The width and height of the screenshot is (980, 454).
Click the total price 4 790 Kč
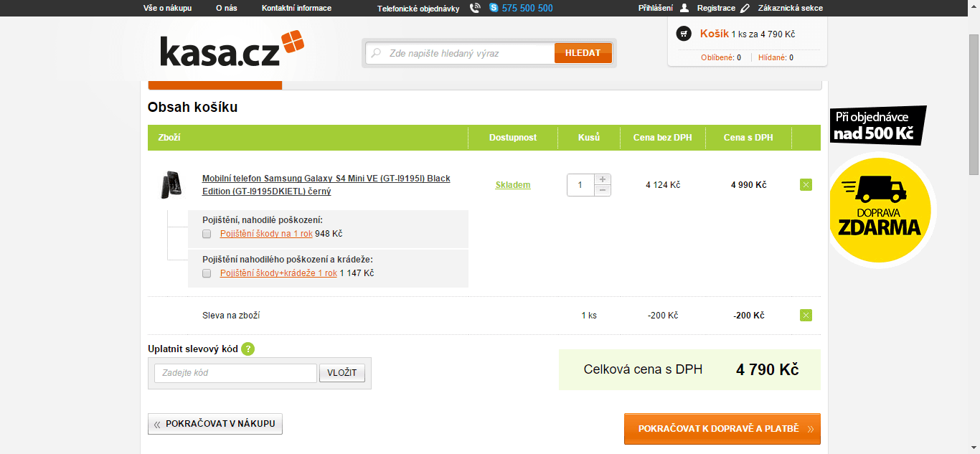pos(767,370)
